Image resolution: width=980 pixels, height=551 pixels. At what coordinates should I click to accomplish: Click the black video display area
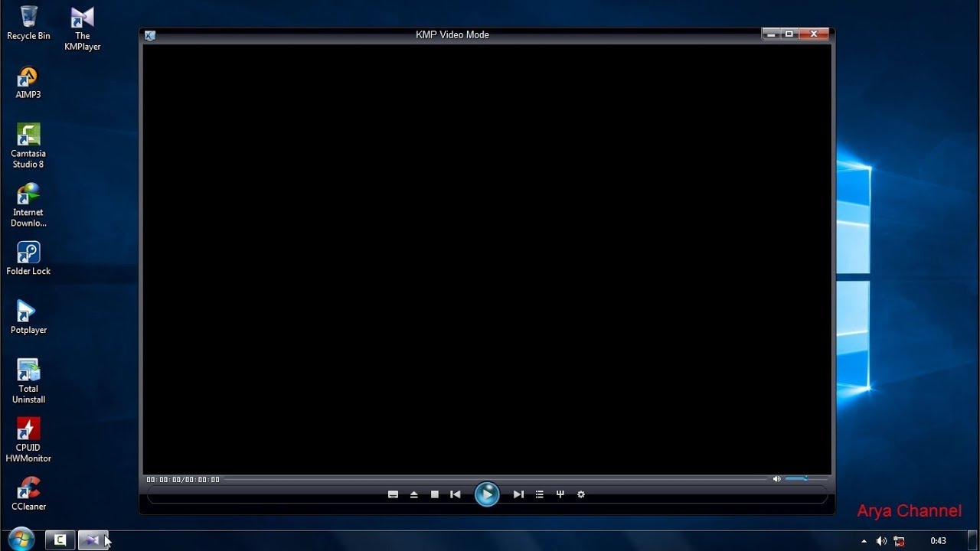[x=487, y=259]
